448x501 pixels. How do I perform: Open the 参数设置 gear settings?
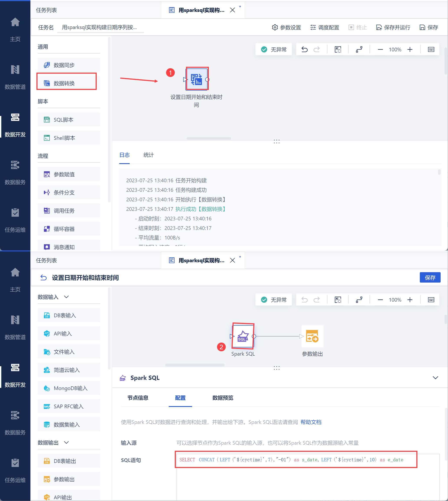click(x=286, y=27)
